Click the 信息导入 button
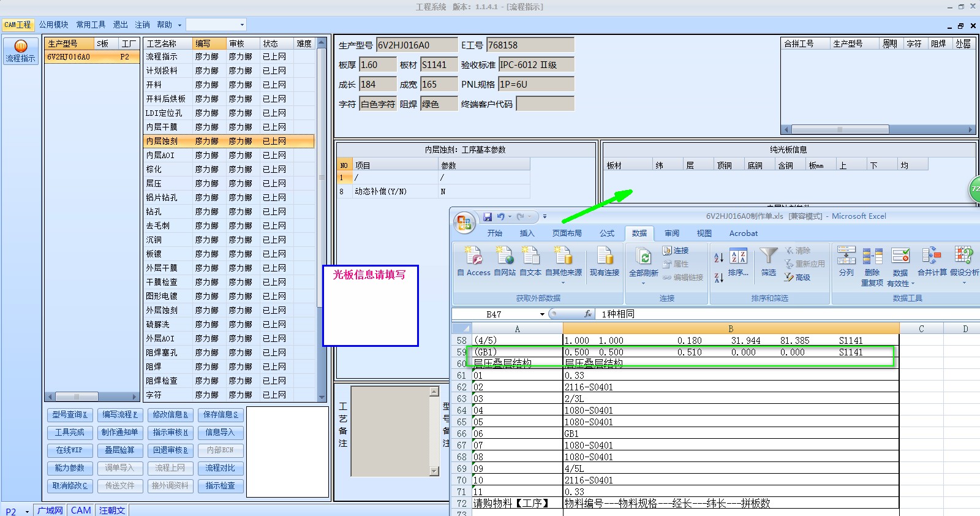The image size is (980, 516). (221, 433)
